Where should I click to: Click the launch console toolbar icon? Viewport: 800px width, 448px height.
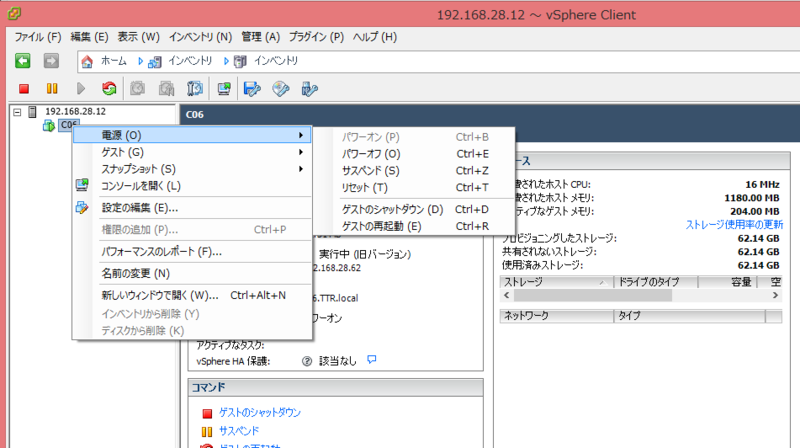point(224,89)
